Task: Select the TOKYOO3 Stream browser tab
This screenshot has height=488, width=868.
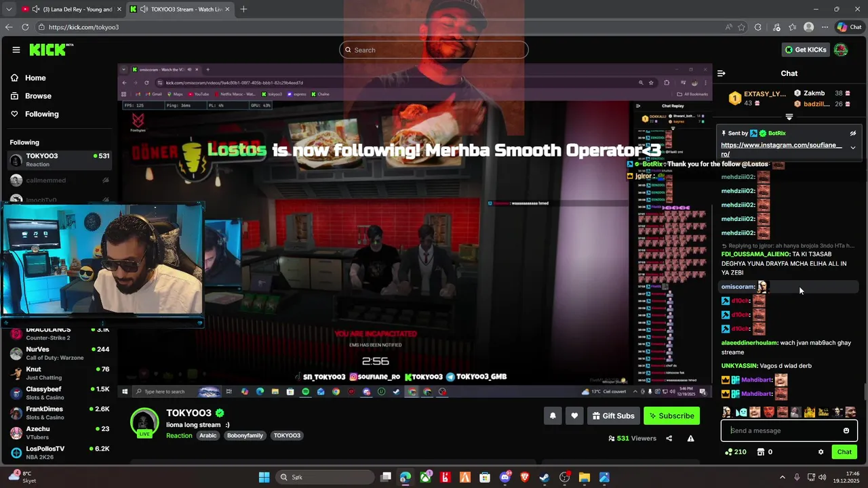Action: pos(180,9)
